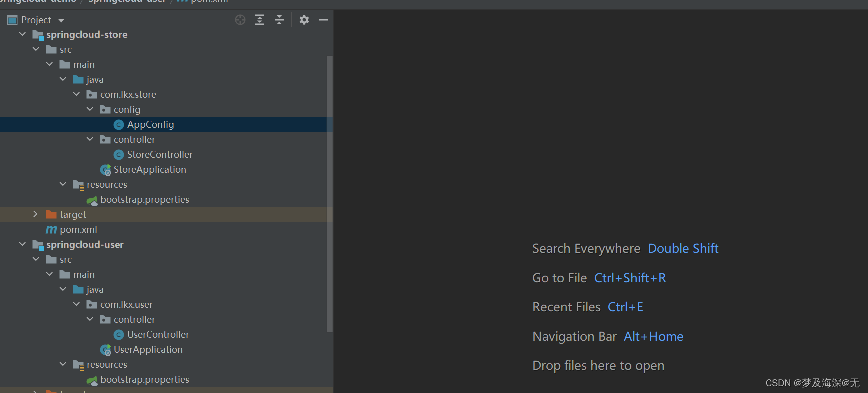Click the Alt+Home Navigation Bar hint
This screenshot has height=393, width=868.
654,336
